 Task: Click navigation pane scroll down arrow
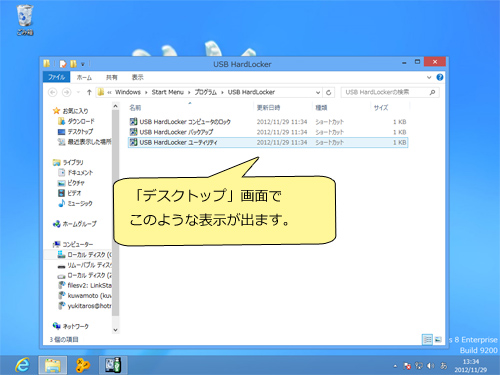(x=115, y=330)
